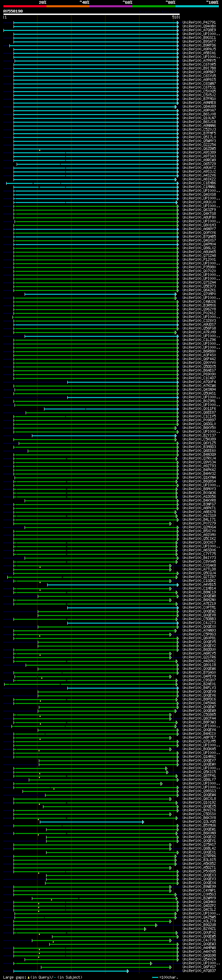Click the hit label UniRef100_P42791
This screenshot has width=222, height=980.
(x=199, y=23)
